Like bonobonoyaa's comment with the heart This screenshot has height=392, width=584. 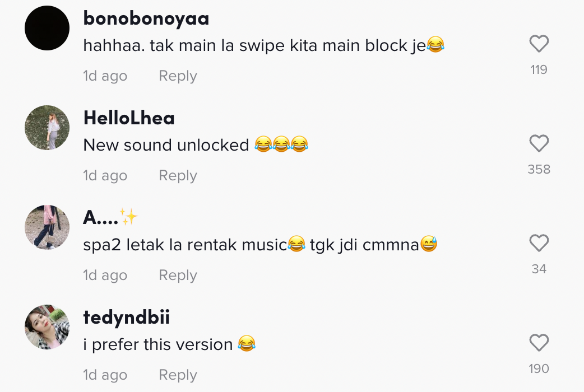(539, 44)
